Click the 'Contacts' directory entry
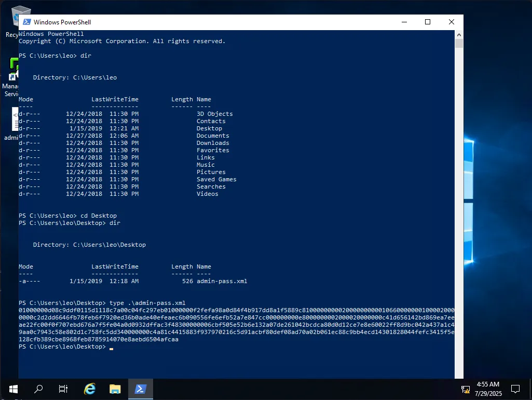This screenshot has height=400, width=532. (x=211, y=121)
